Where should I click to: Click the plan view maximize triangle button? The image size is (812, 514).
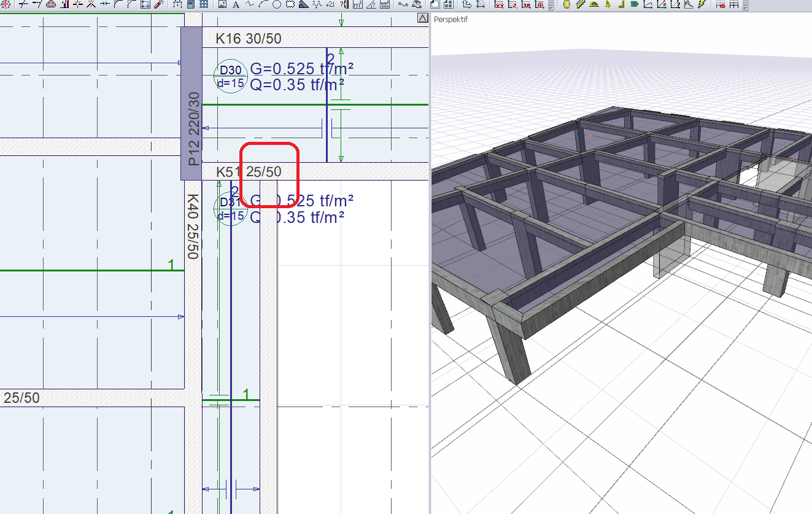pos(422,18)
